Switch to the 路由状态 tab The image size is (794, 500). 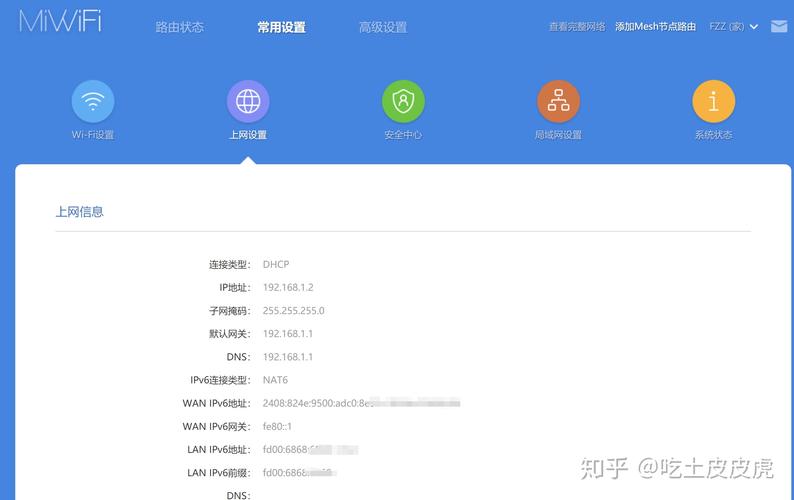point(180,27)
